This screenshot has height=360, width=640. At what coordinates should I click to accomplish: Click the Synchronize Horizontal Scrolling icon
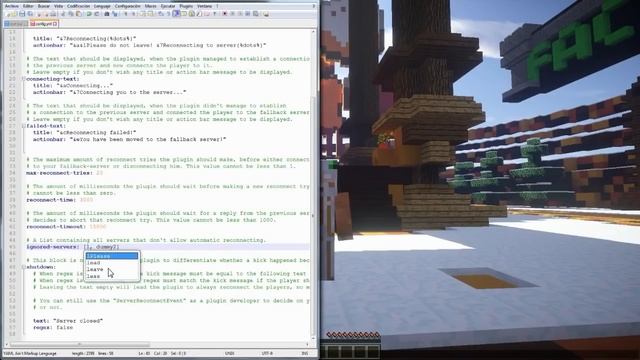(x=150, y=14)
